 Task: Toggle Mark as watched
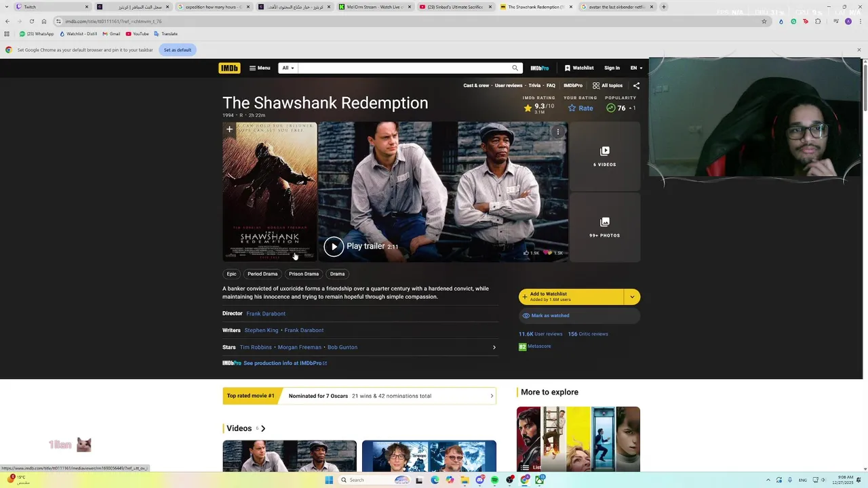point(579,316)
